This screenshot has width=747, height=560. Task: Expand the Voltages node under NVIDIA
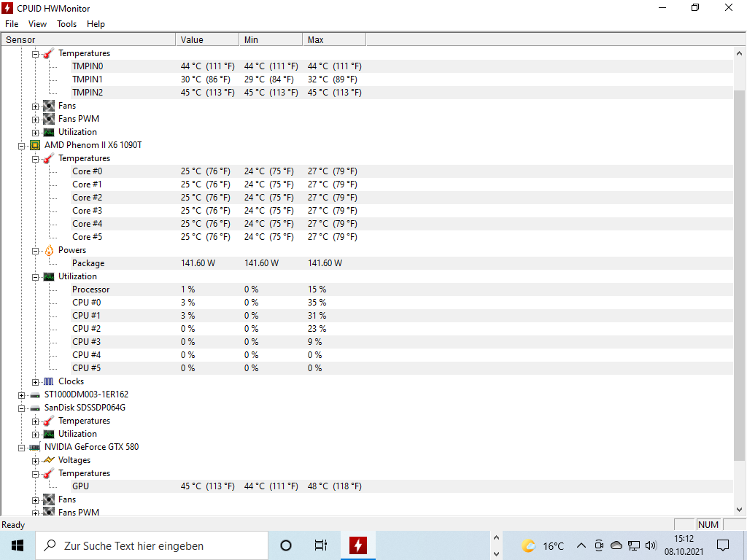click(35, 461)
